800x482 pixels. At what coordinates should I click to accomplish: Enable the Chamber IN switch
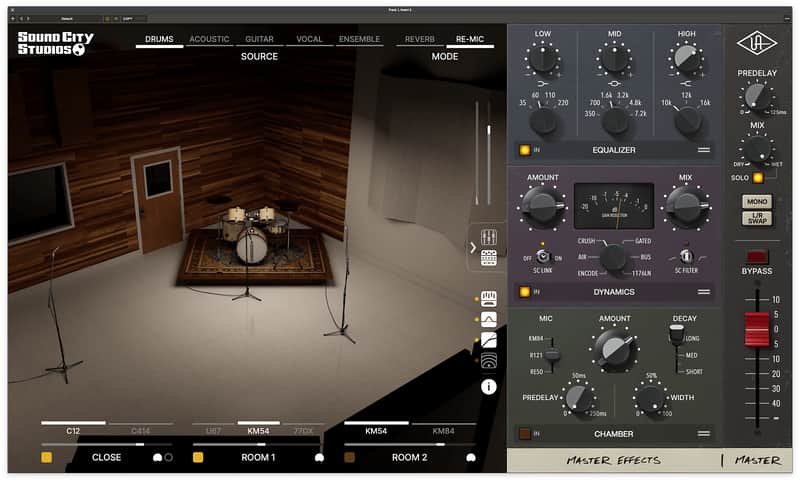pos(524,434)
